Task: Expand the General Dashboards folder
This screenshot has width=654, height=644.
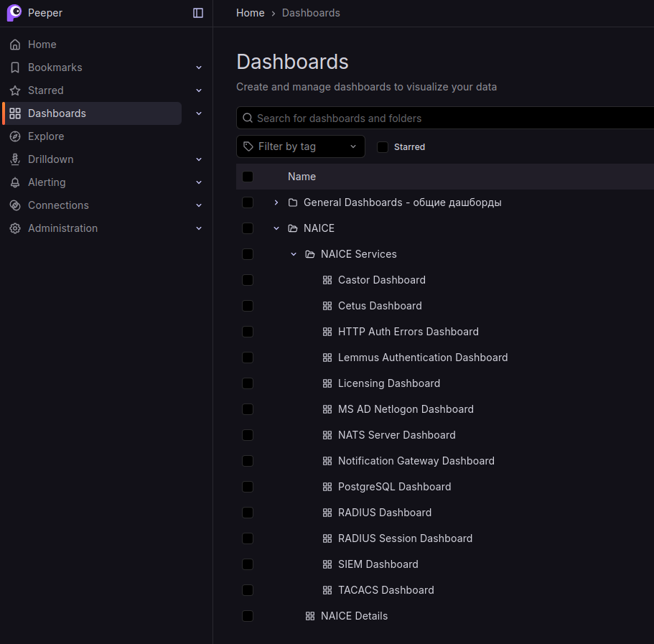Action: (276, 202)
